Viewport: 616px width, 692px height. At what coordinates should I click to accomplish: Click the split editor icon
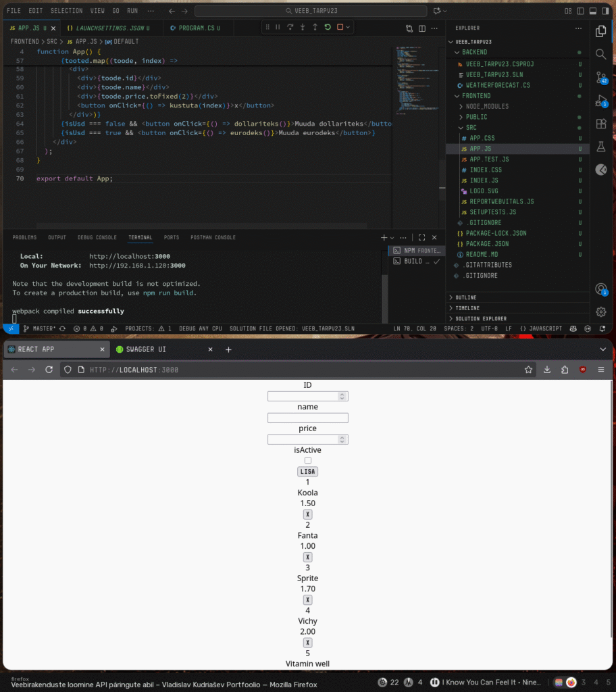[422, 28]
